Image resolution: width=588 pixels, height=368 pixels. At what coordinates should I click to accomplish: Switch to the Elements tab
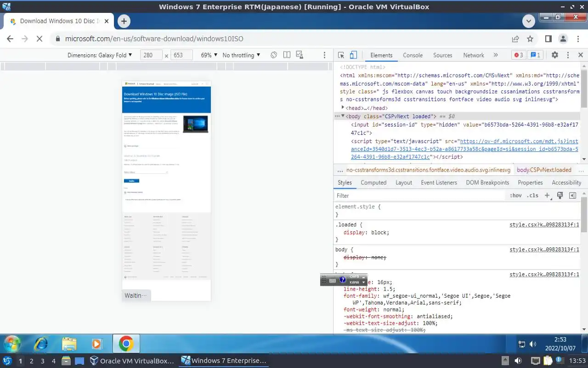[x=381, y=55]
